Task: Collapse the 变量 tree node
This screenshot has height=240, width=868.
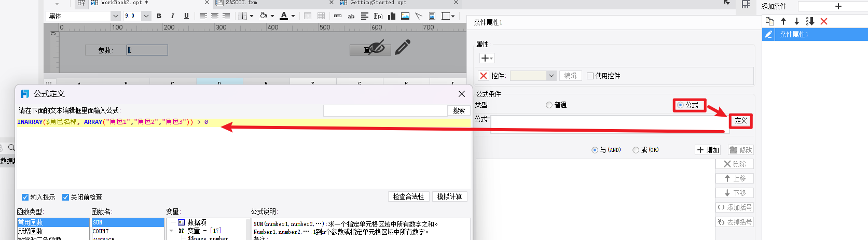Action: (171, 231)
